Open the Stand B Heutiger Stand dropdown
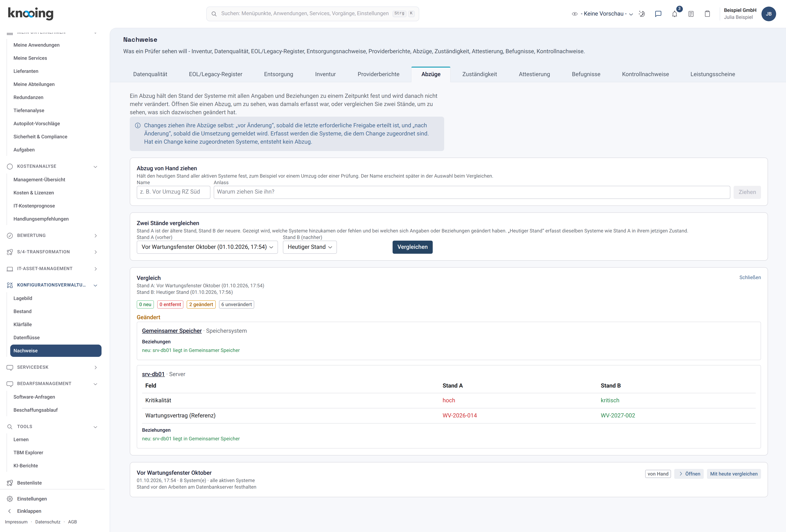 310,247
